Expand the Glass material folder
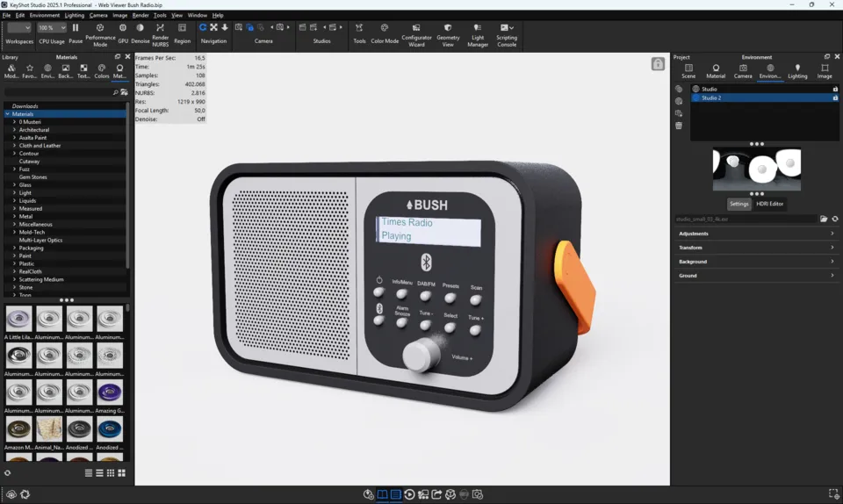This screenshot has height=504, width=843. [15, 185]
